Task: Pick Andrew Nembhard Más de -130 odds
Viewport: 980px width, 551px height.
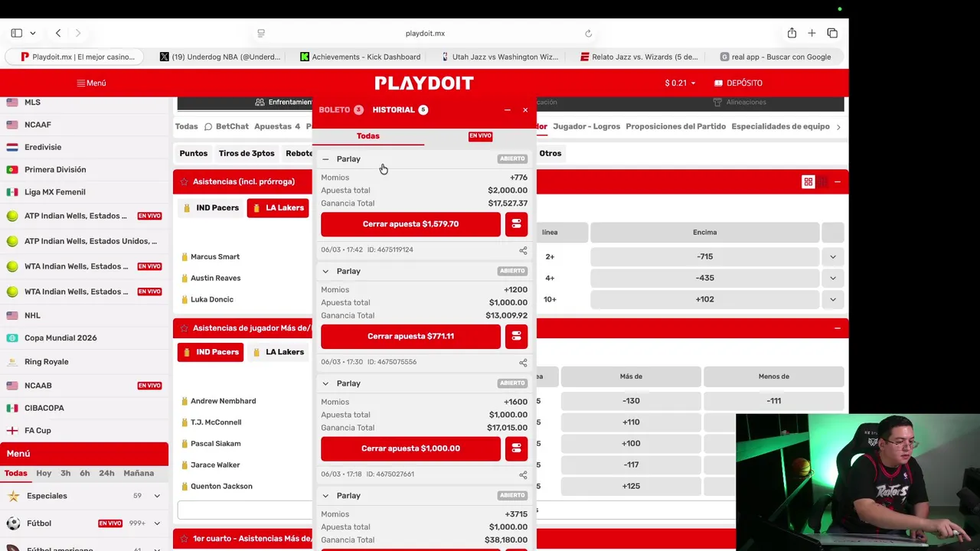Action: 631,401
